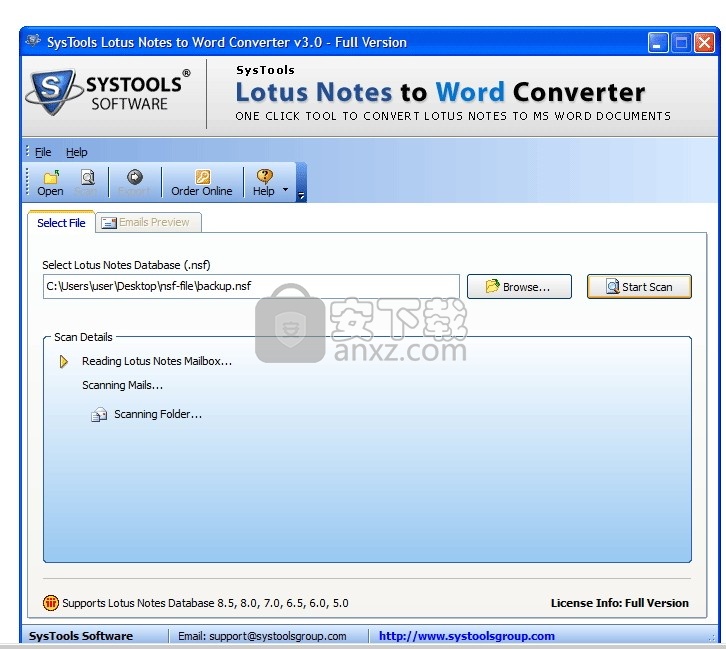Click the Browse... button
This screenshot has width=726, height=649.
point(519,287)
